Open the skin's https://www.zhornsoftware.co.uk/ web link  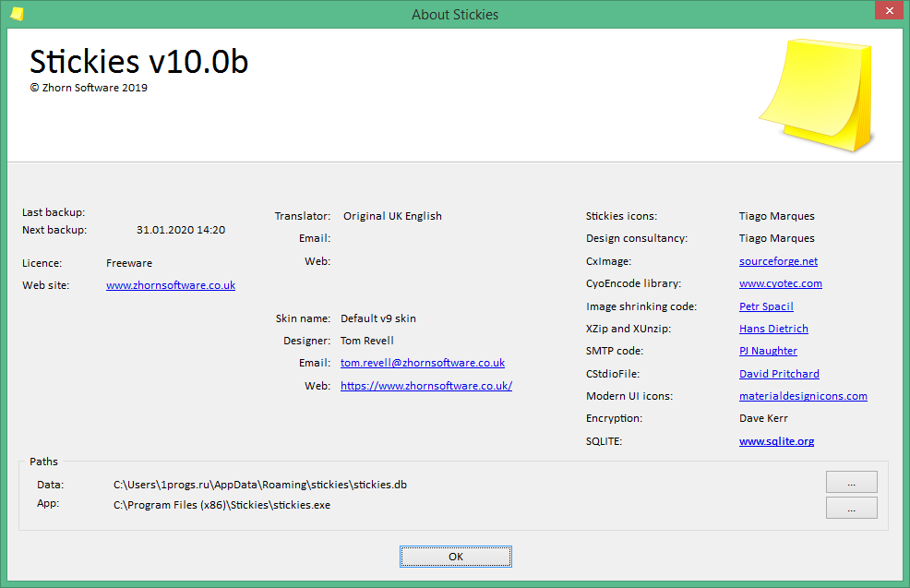coord(425,386)
